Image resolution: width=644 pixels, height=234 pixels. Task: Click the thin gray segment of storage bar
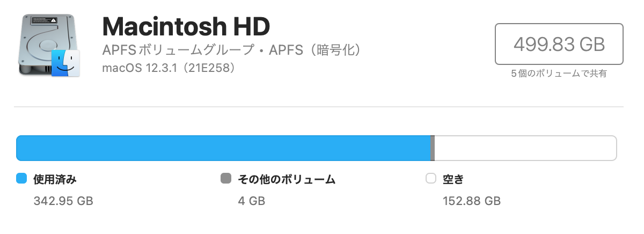[x=433, y=148]
